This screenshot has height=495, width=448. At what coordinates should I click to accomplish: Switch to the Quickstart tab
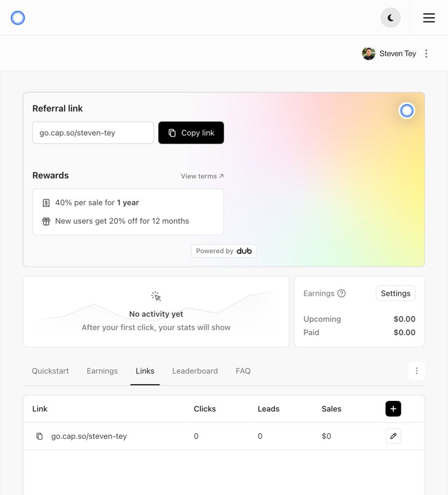coord(50,371)
